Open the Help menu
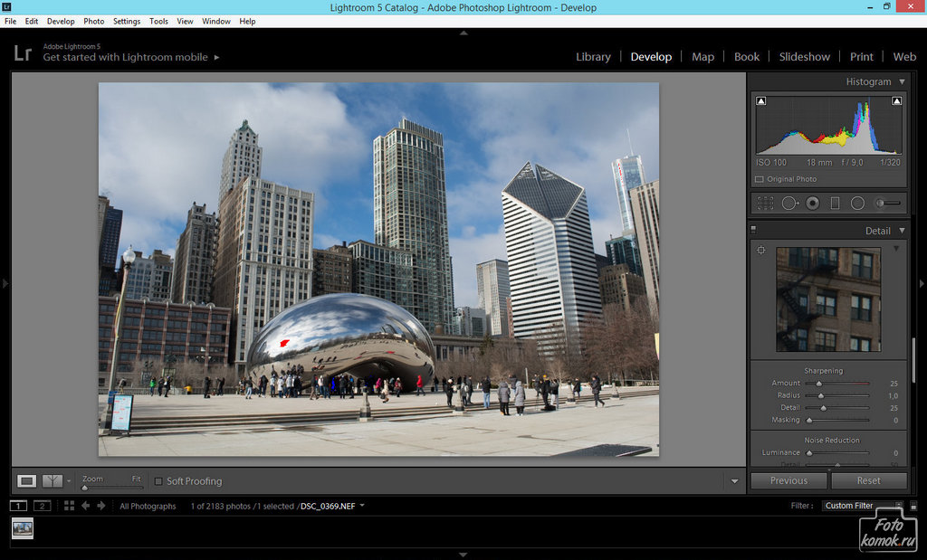Image resolution: width=927 pixels, height=560 pixels. click(x=247, y=22)
